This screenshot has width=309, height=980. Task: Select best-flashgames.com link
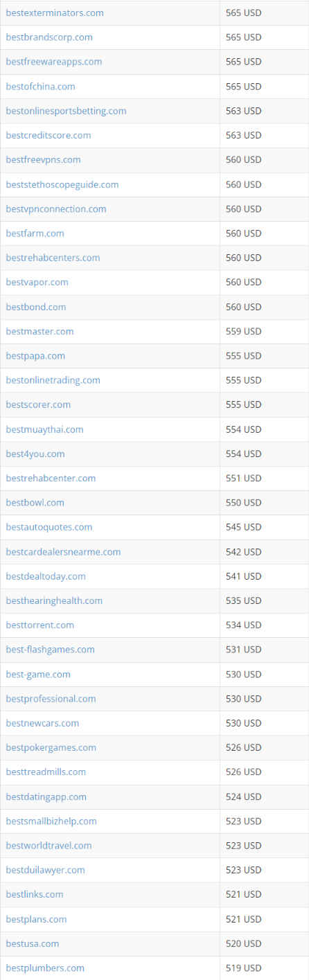click(50, 649)
